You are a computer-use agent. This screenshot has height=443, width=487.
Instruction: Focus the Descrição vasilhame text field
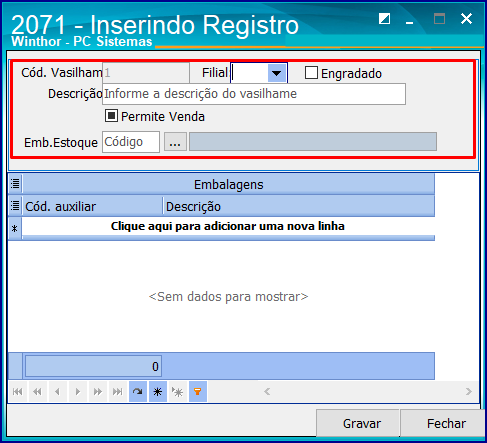click(x=254, y=94)
